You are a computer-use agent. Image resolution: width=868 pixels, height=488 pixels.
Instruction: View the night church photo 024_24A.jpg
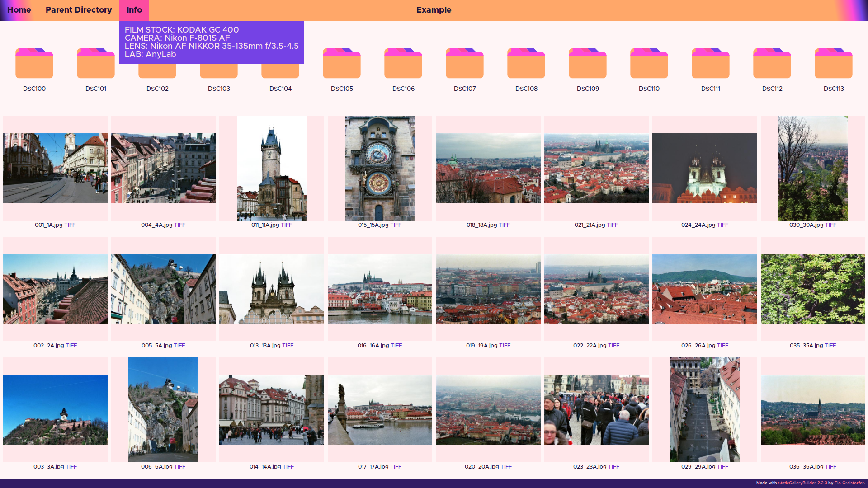[704, 168]
